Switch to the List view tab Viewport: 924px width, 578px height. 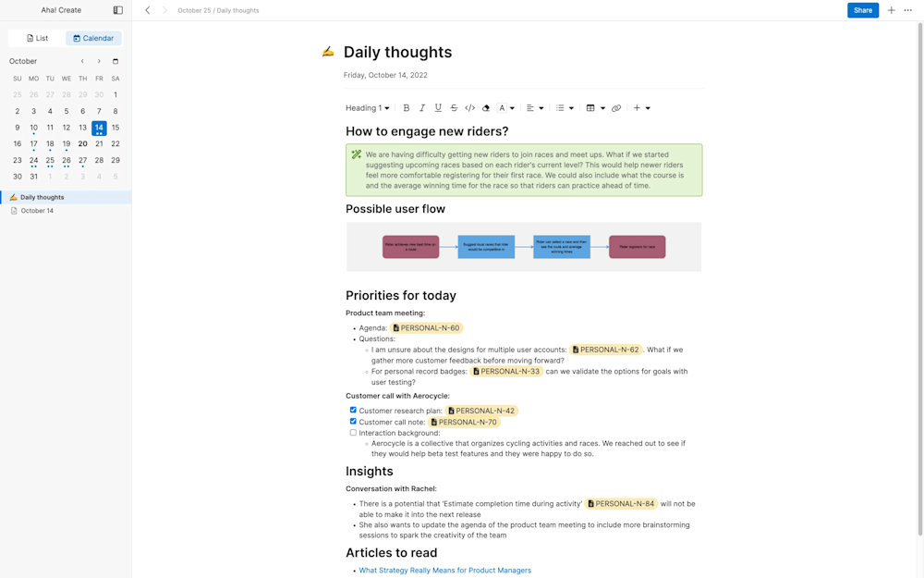click(36, 38)
